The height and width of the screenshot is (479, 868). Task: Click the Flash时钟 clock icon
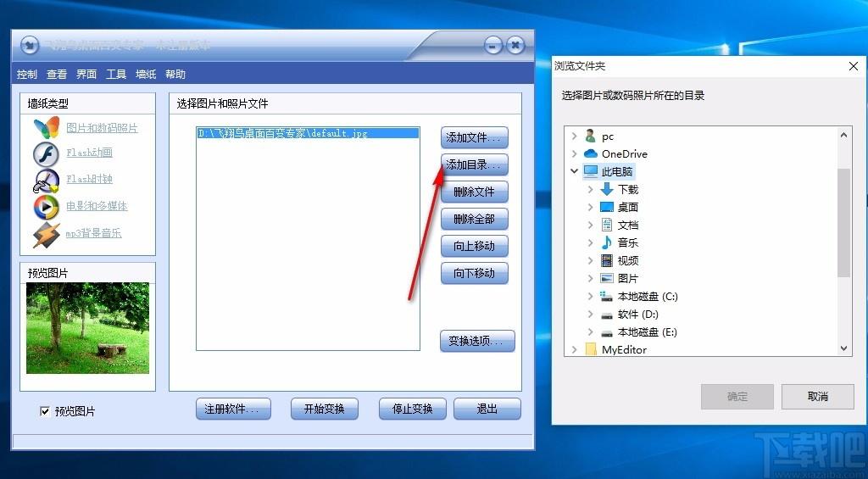point(46,181)
